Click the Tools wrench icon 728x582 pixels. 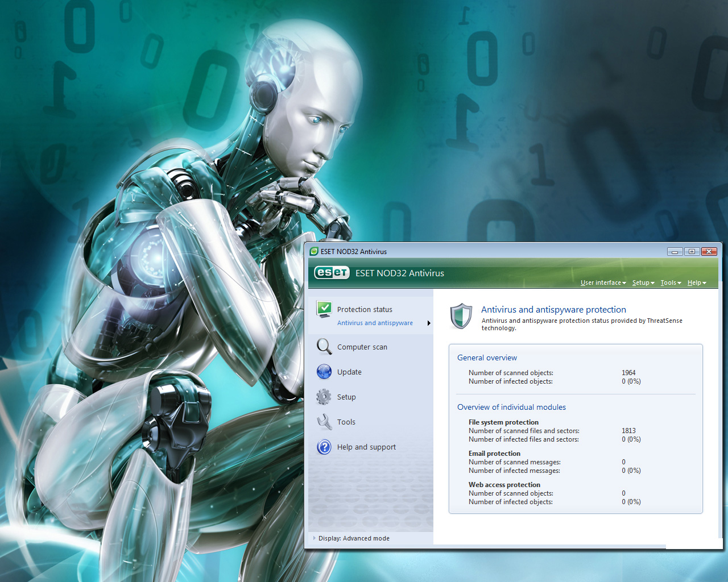324,422
